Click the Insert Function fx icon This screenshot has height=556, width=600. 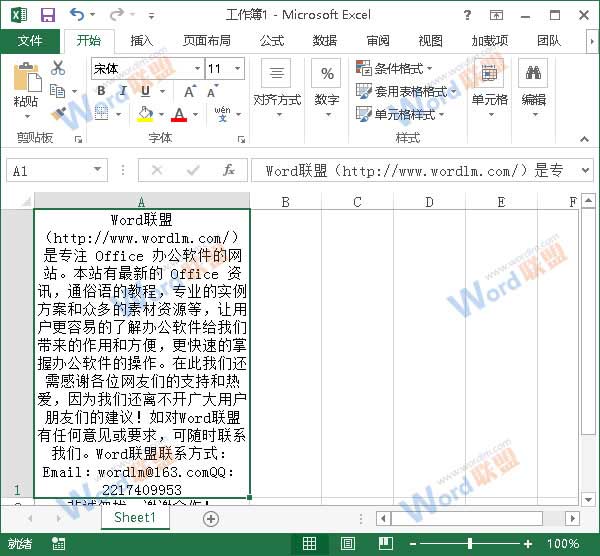[229, 170]
